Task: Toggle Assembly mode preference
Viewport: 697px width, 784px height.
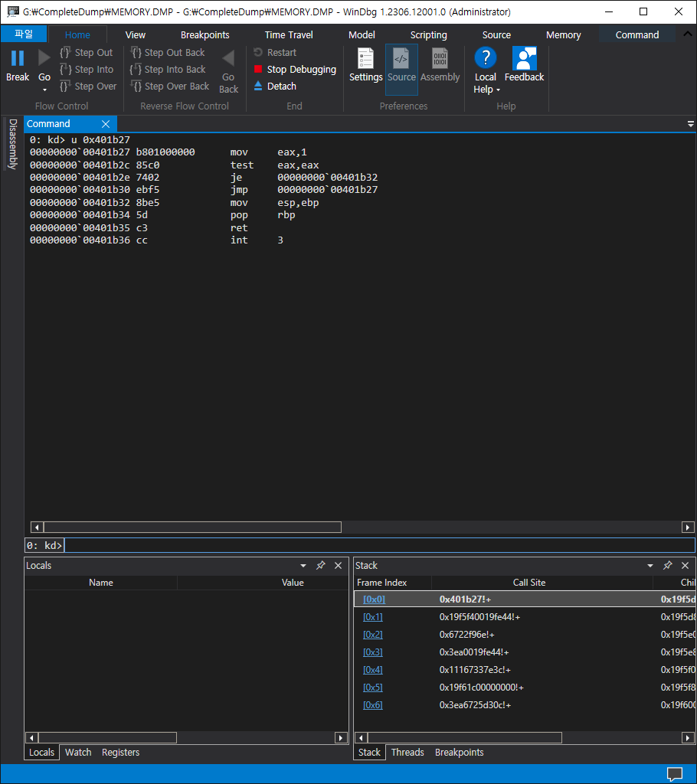Action: point(440,65)
